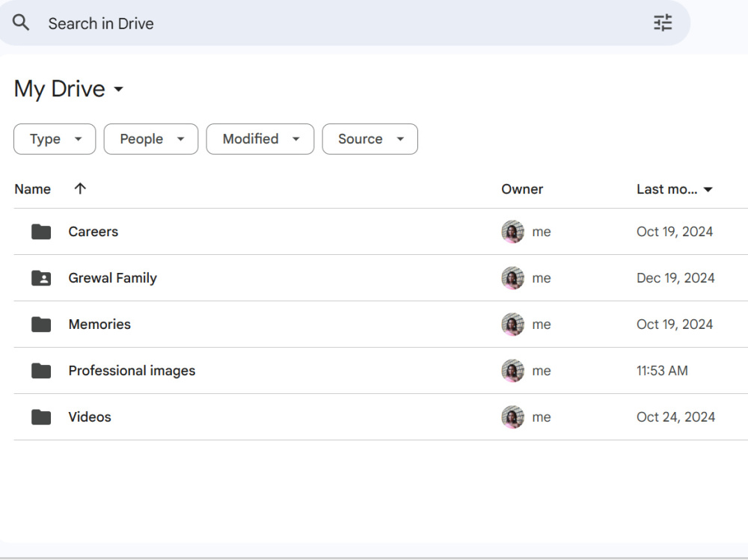Screen dimensions: 748x560
Task: Click the Owner column header
Action: coord(522,189)
